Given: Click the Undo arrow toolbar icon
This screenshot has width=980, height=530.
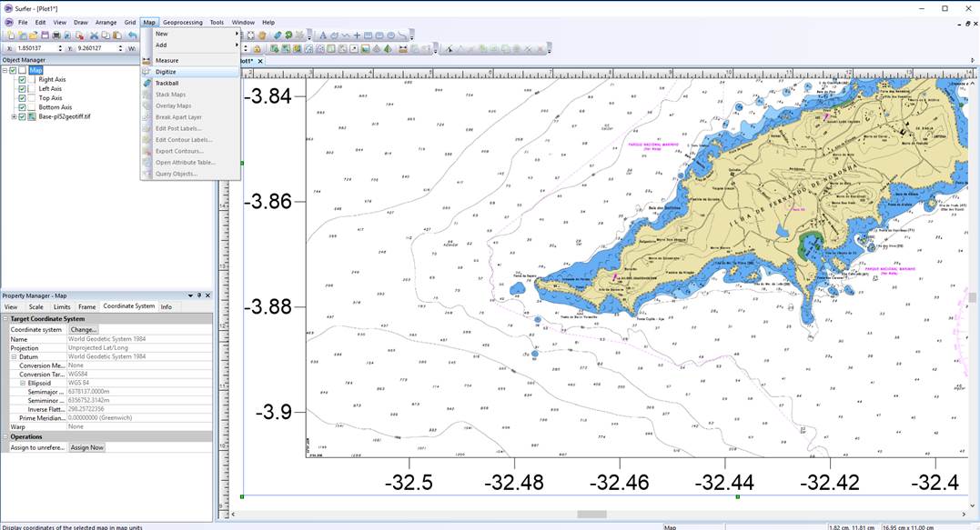Looking at the screenshot, I should [132, 35].
